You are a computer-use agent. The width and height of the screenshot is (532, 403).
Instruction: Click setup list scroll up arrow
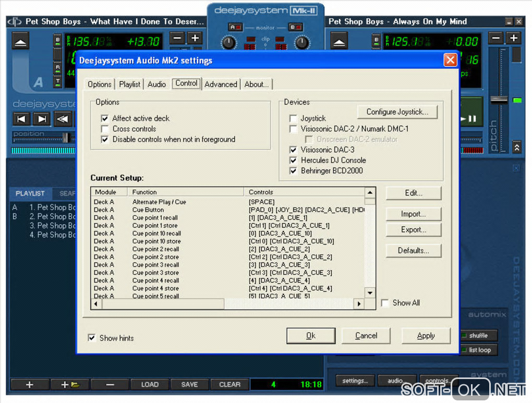370,192
